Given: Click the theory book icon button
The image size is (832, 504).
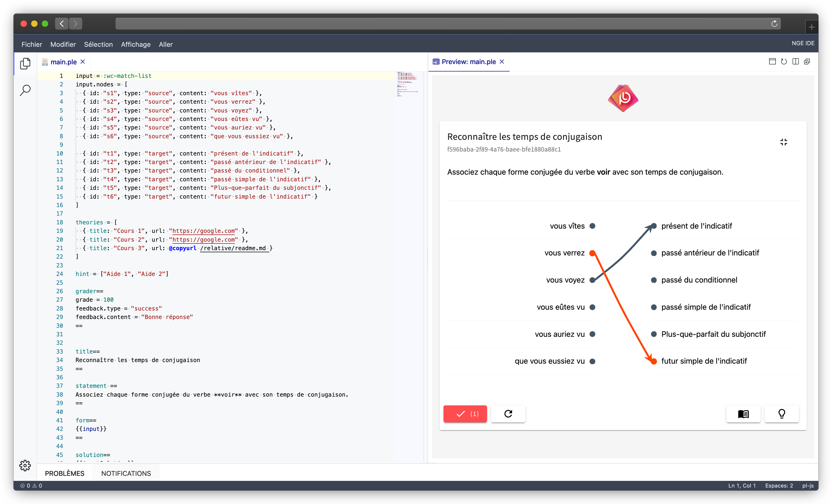Looking at the screenshot, I should point(743,414).
